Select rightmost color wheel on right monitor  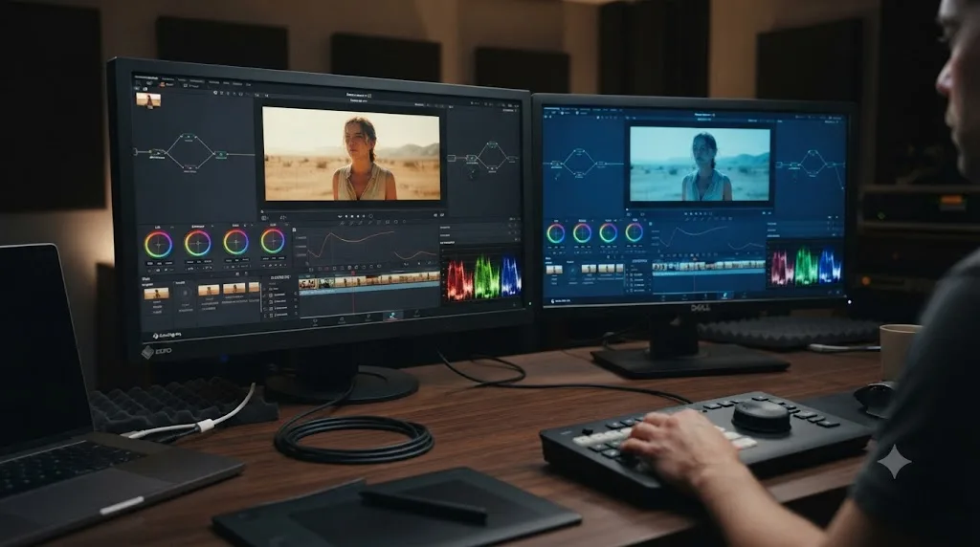point(634,231)
